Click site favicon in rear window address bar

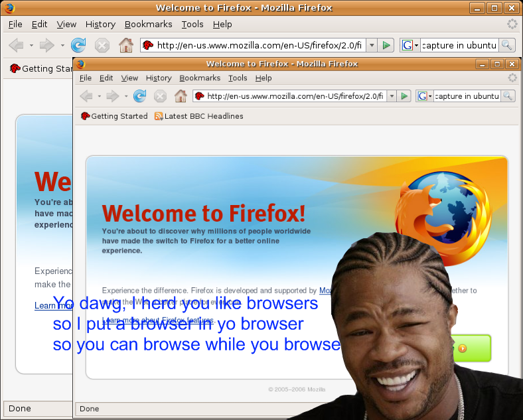(148, 45)
